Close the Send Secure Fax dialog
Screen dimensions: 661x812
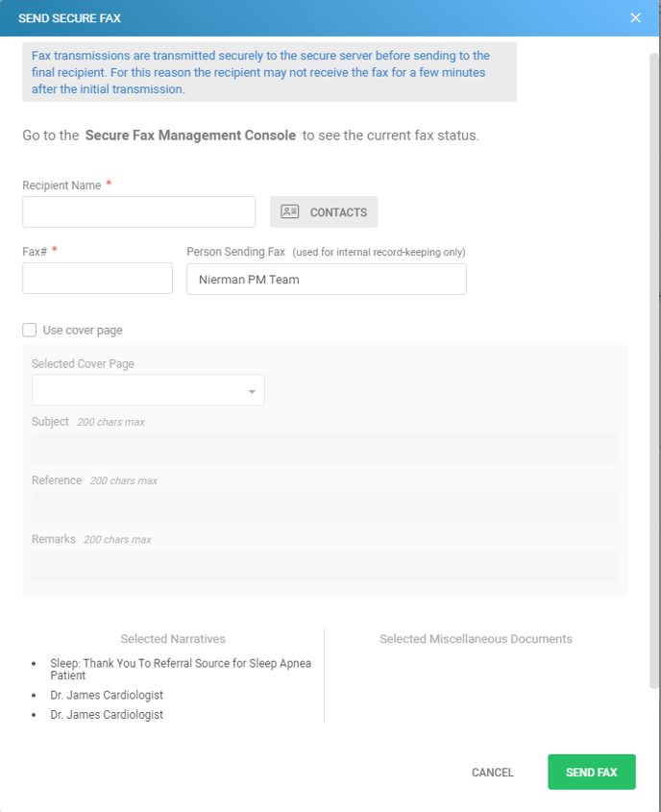635,18
